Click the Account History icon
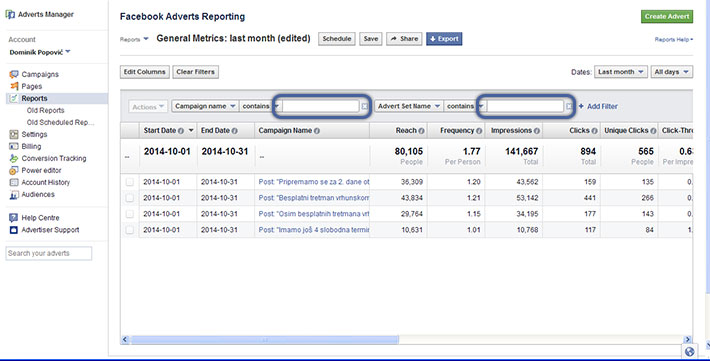710x361 pixels. (14, 183)
